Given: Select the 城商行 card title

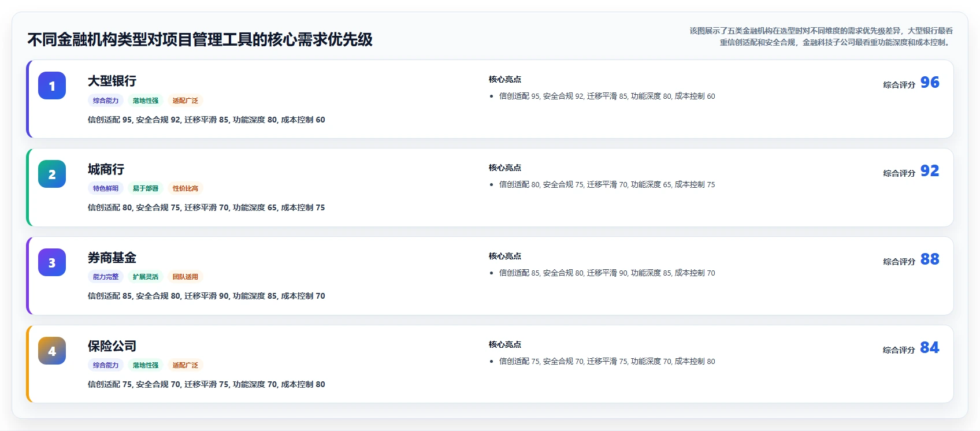Looking at the screenshot, I should [106, 169].
